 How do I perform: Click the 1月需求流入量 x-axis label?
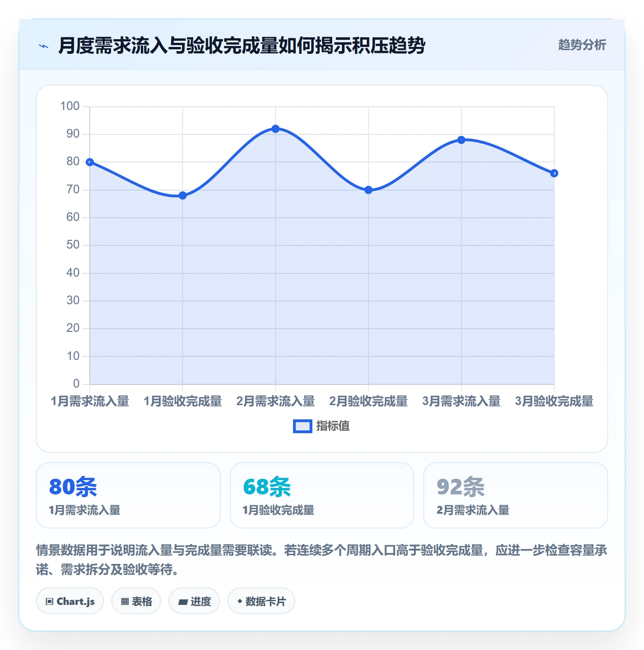90,401
